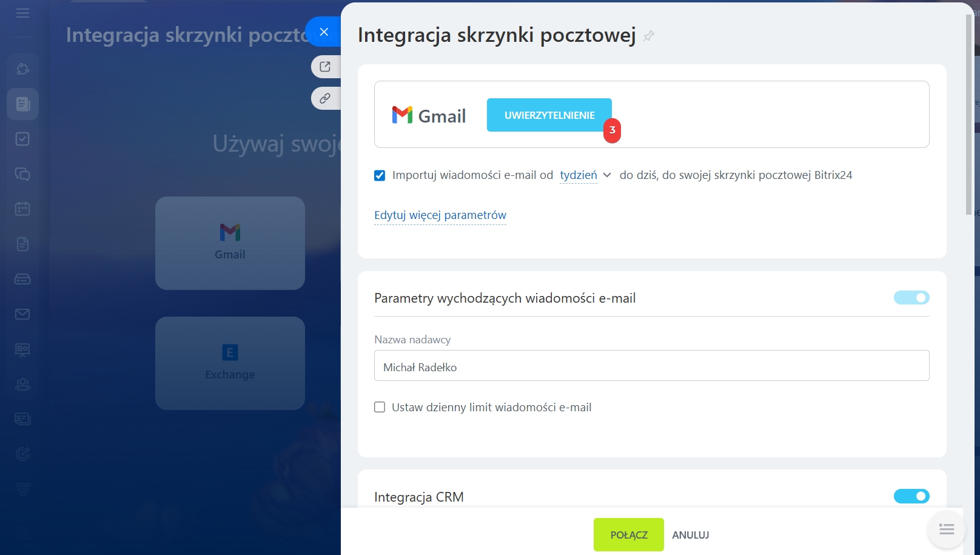Click the Gmail logo in the panel

(x=429, y=115)
